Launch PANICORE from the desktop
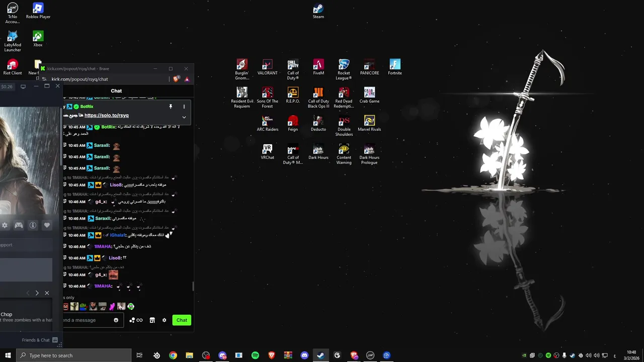Screen dimensions: 644x362 [x=369, y=67]
